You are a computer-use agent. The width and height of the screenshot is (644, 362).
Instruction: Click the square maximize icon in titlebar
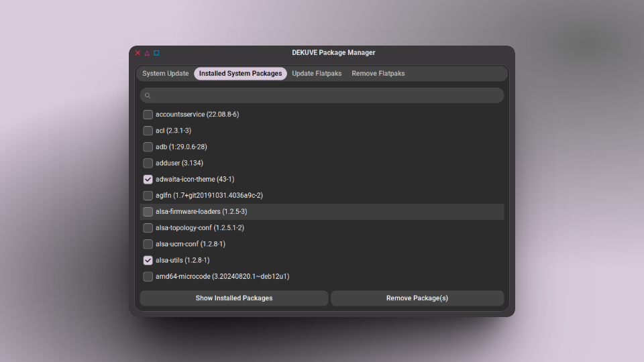coord(156,53)
